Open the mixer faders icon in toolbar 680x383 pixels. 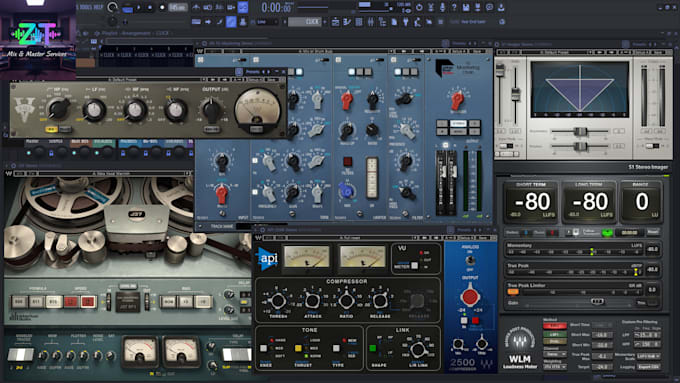[x=370, y=22]
